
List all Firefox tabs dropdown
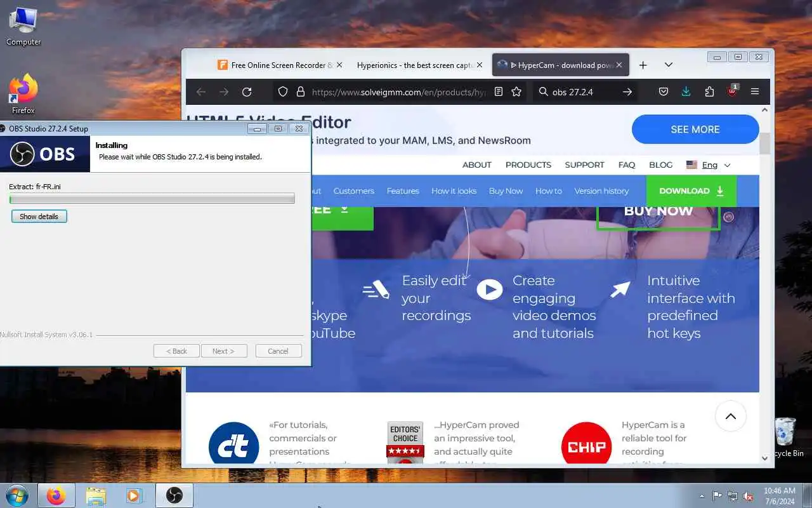pyautogui.click(x=668, y=65)
